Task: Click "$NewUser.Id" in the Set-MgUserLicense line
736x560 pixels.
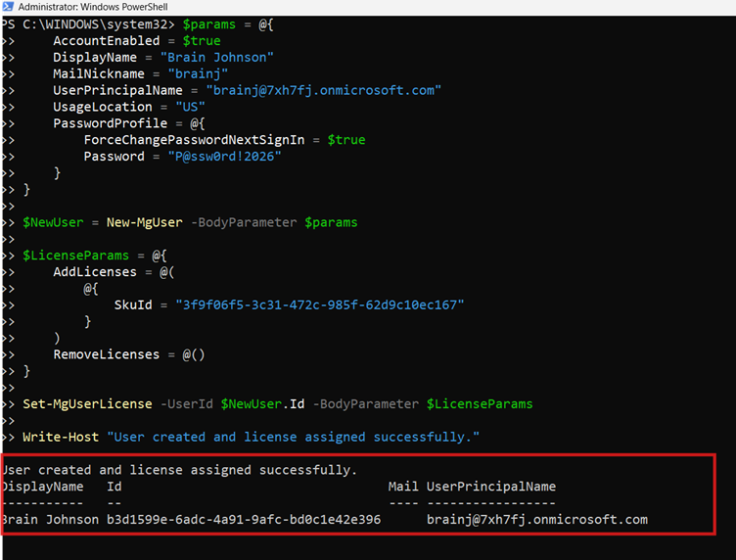Action: [x=262, y=404]
